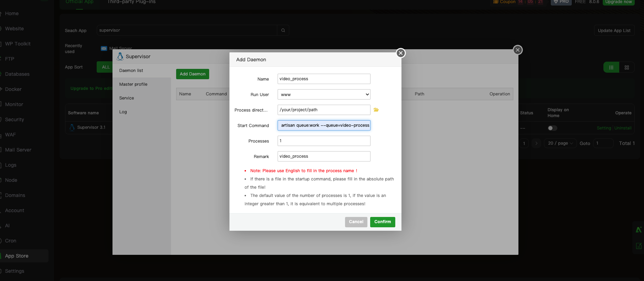
Task: Click the Setting link for Supervisor
Action: (604, 128)
